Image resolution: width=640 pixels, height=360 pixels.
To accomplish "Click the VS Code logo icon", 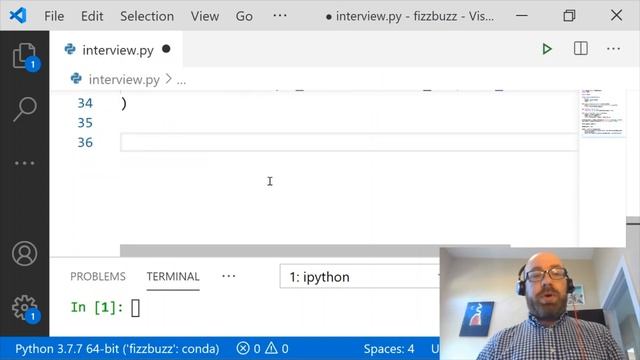I will click(x=18, y=16).
